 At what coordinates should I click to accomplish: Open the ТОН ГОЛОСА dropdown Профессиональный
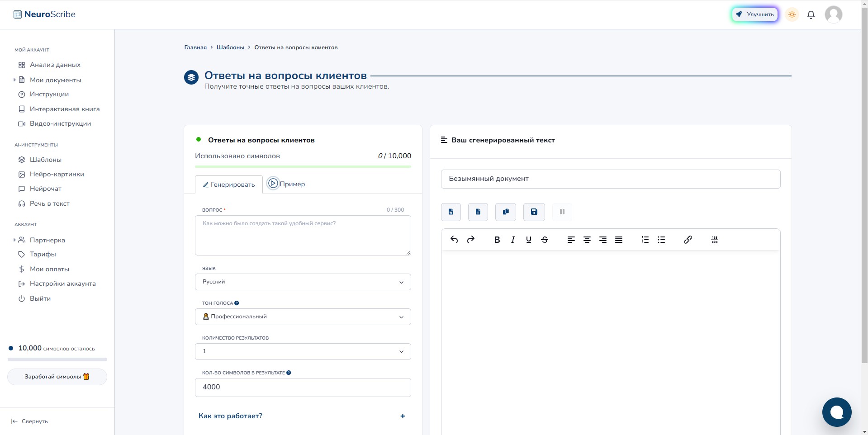click(303, 317)
